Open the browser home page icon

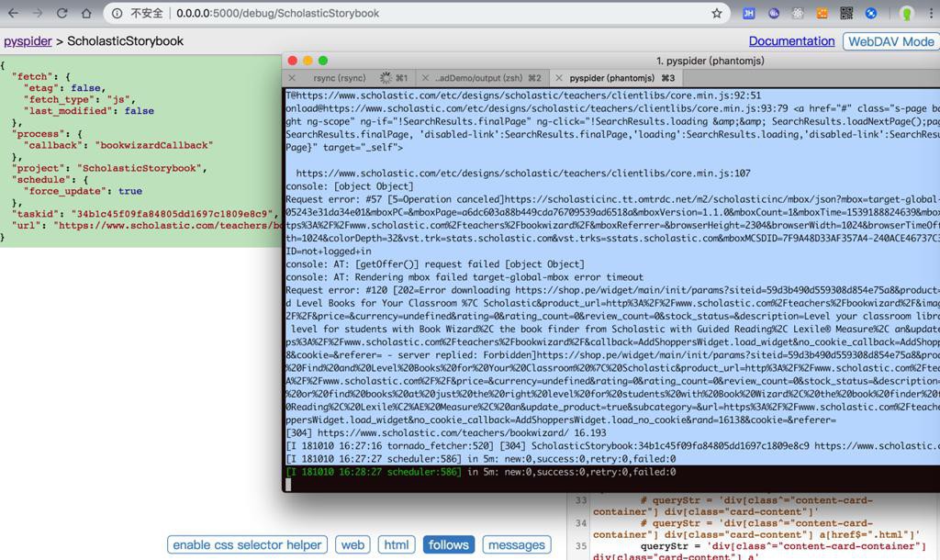[x=86, y=13]
